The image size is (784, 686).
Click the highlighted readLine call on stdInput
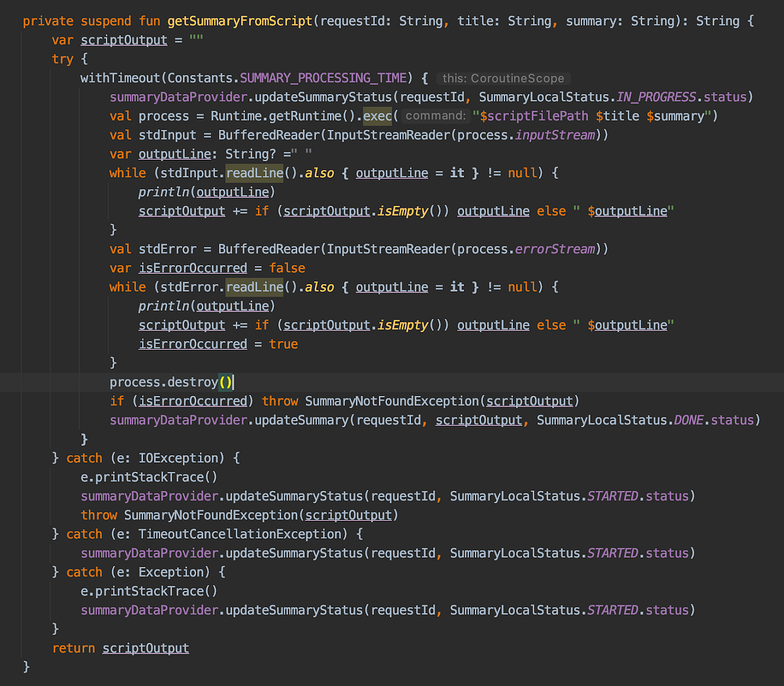point(254,172)
